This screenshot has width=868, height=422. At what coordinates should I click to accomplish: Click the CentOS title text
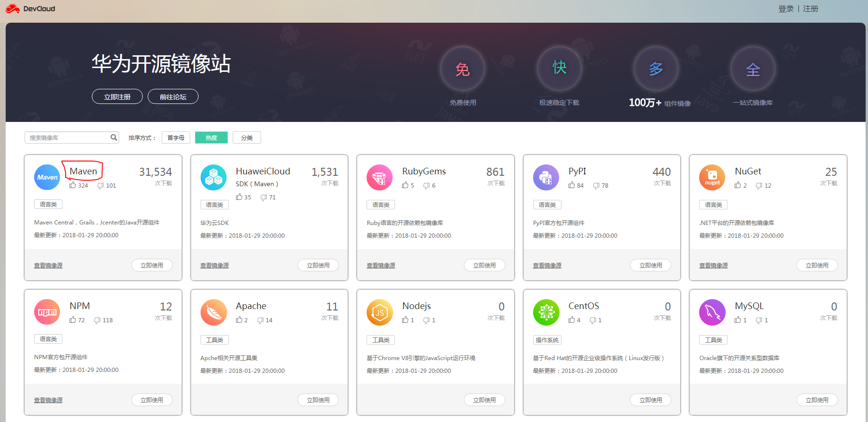tap(584, 306)
